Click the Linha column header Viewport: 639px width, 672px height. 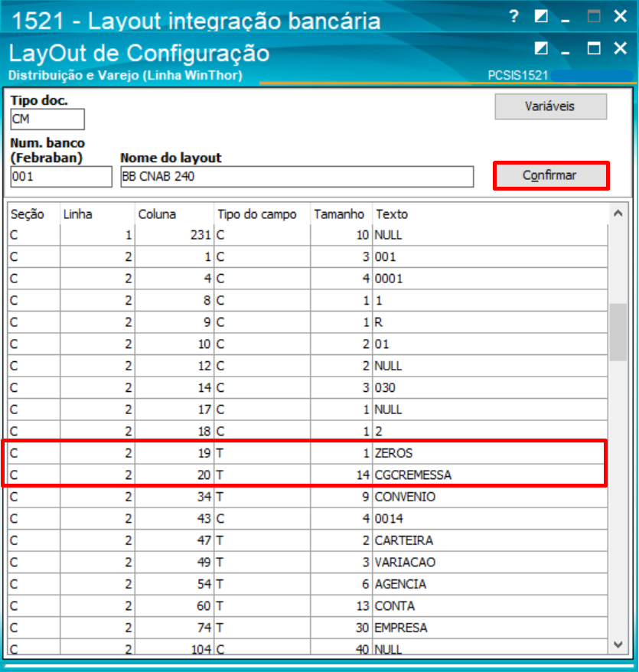[97, 214]
